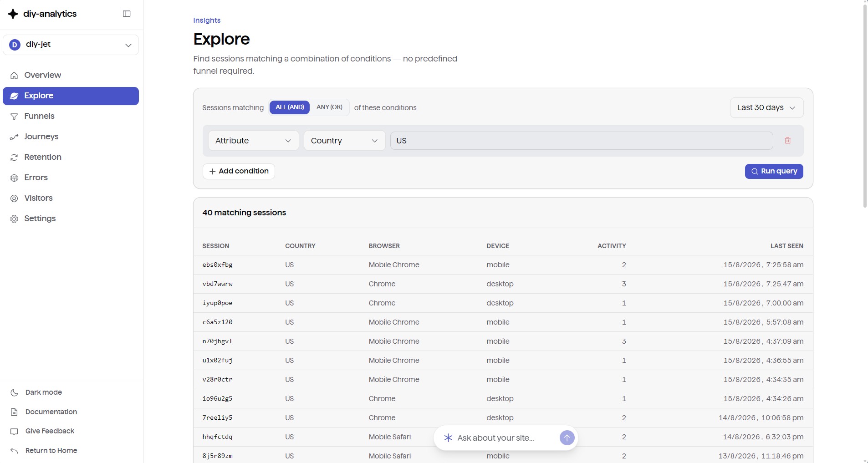Open the Funnels section
Screen dimensions: 868x463
coord(71,116)
